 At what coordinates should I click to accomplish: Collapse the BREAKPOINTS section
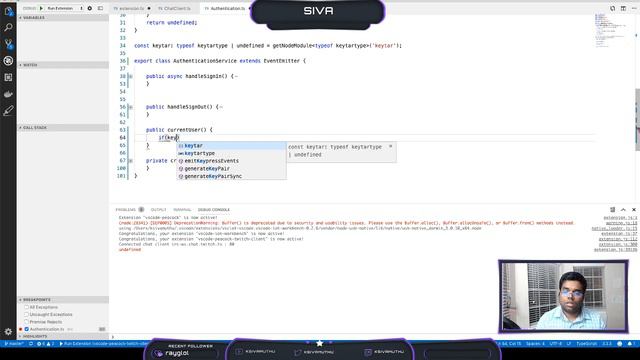[x=63, y=299]
